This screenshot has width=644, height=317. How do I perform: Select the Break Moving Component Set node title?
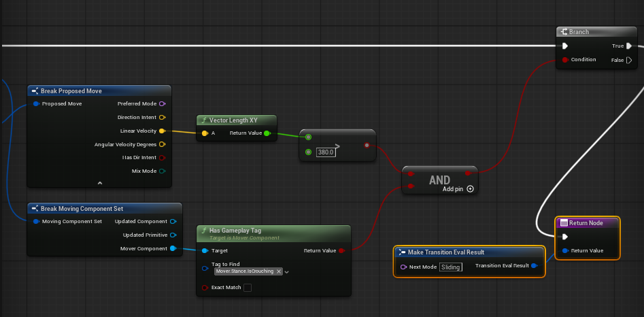coord(82,209)
